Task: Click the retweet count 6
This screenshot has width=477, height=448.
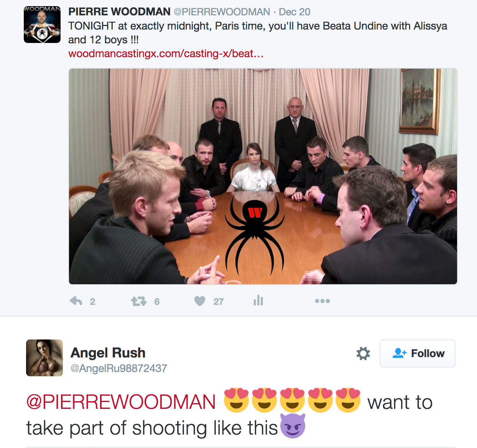Action: (x=157, y=302)
